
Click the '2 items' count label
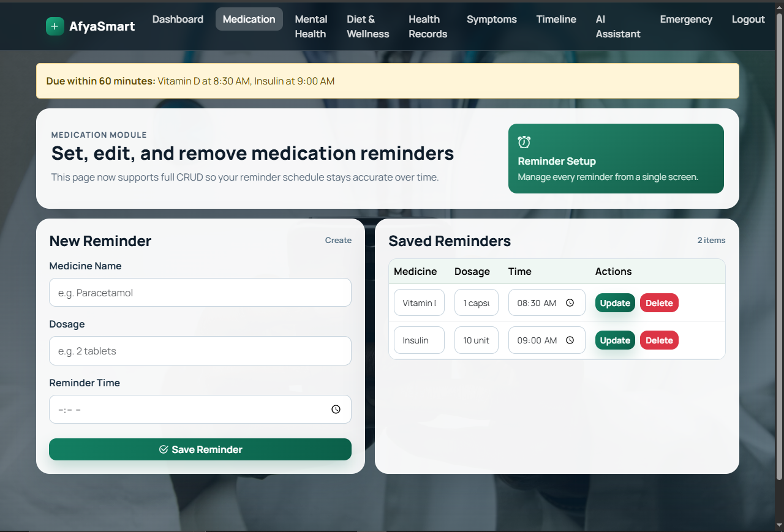pos(711,240)
